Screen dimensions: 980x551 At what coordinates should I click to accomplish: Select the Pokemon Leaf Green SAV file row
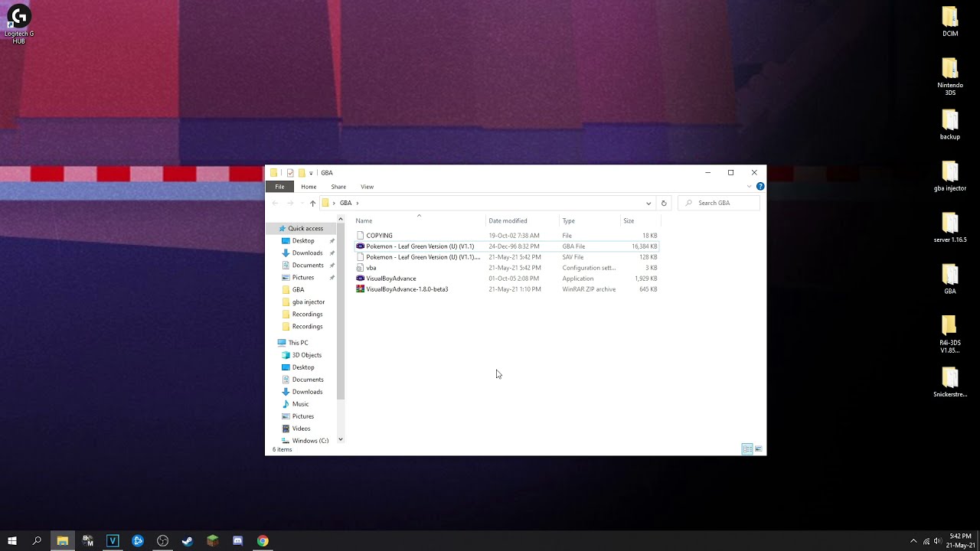(506, 257)
